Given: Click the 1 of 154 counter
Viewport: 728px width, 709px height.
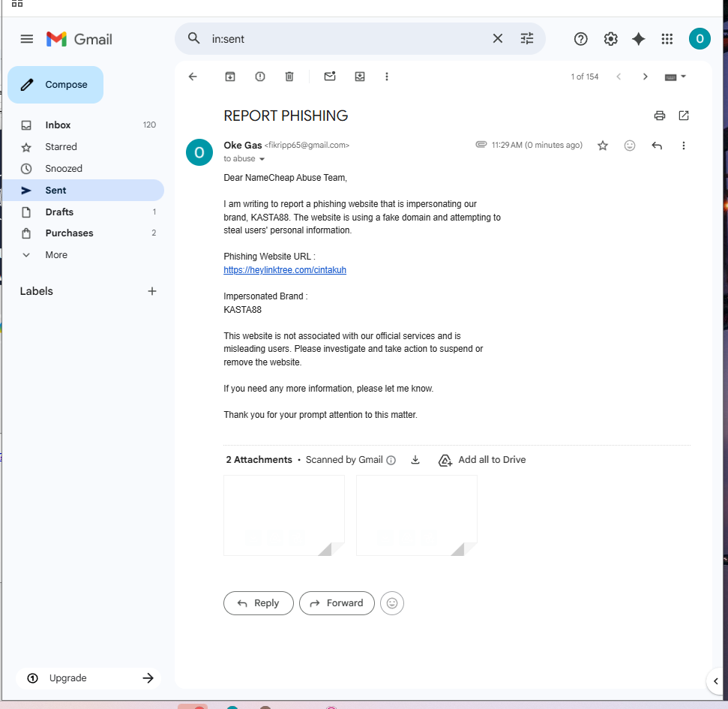Looking at the screenshot, I should (x=585, y=77).
